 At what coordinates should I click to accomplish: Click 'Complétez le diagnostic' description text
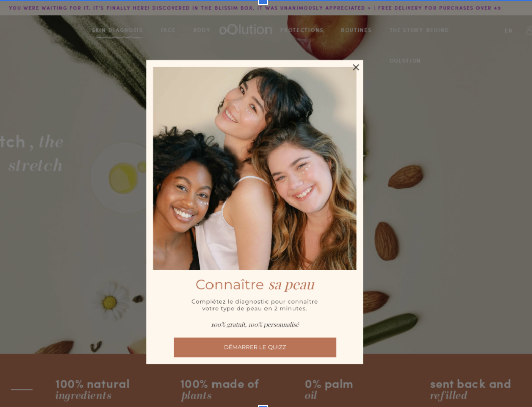pos(255,305)
